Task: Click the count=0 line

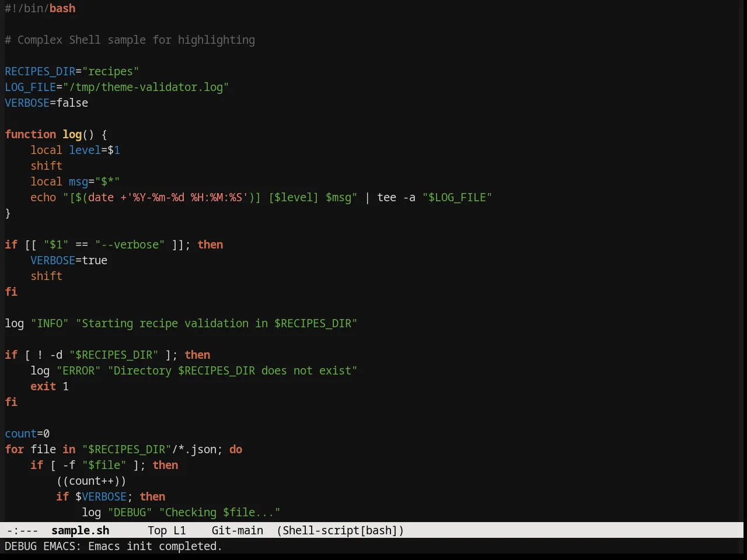Action: coord(27,433)
